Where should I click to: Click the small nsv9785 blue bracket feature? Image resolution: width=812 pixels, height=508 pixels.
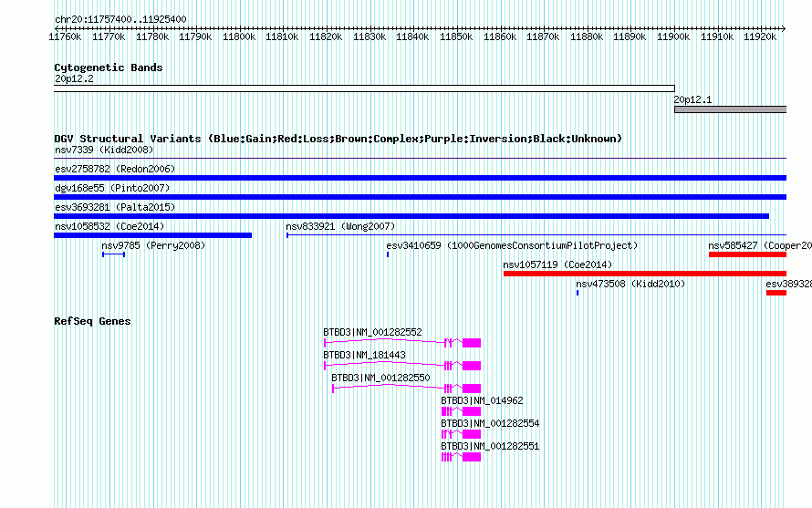[x=113, y=254]
